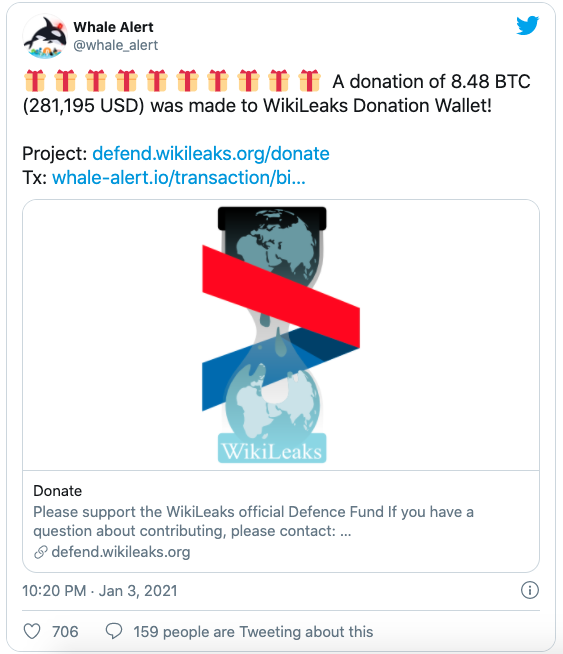Click the @whale_alert handle
Screen dimensions: 563x654
pyautogui.click(x=116, y=45)
